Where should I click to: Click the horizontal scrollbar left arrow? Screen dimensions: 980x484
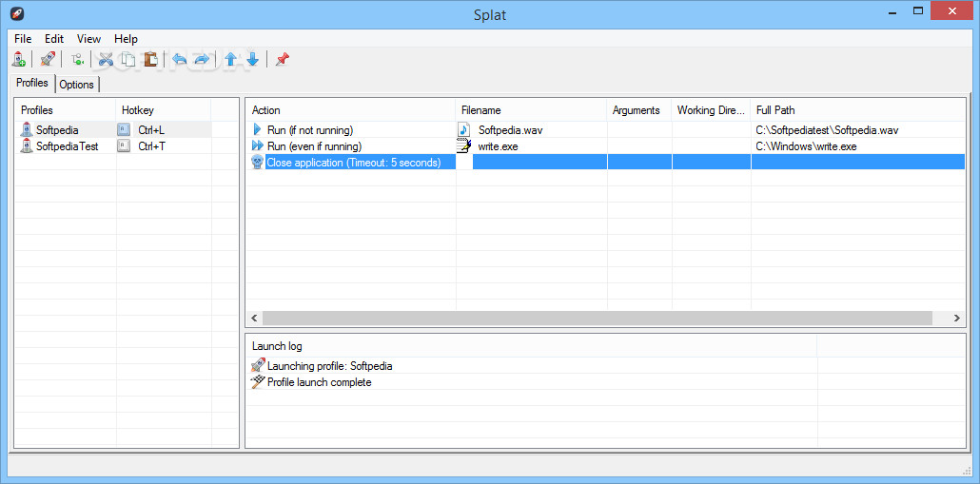pyautogui.click(x=254, y=318)
